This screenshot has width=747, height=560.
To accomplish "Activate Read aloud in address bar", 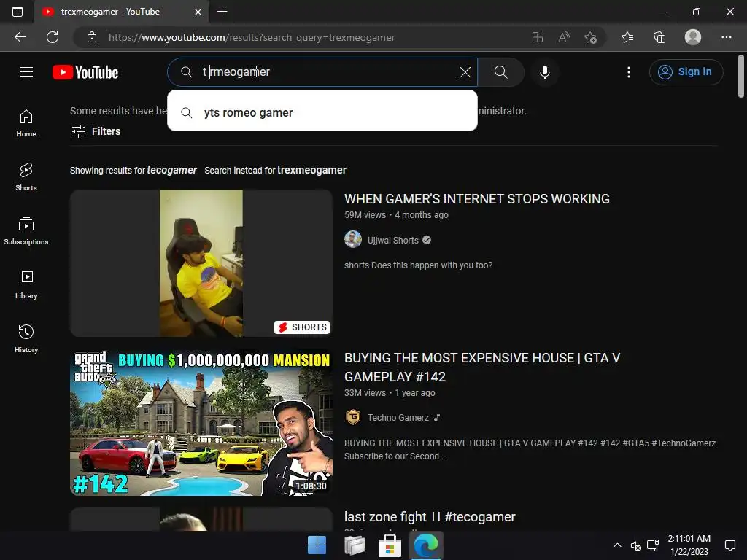I will (564, 37).
